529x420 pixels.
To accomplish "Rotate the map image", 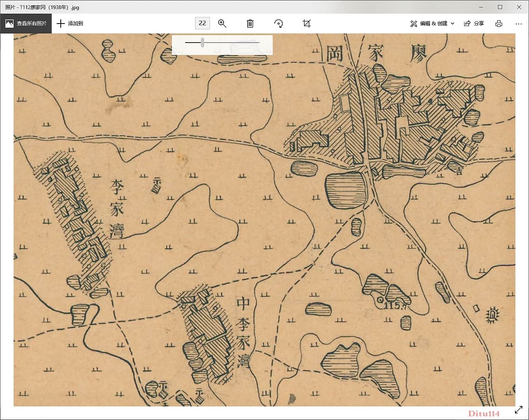I will (x=279, y=24).
